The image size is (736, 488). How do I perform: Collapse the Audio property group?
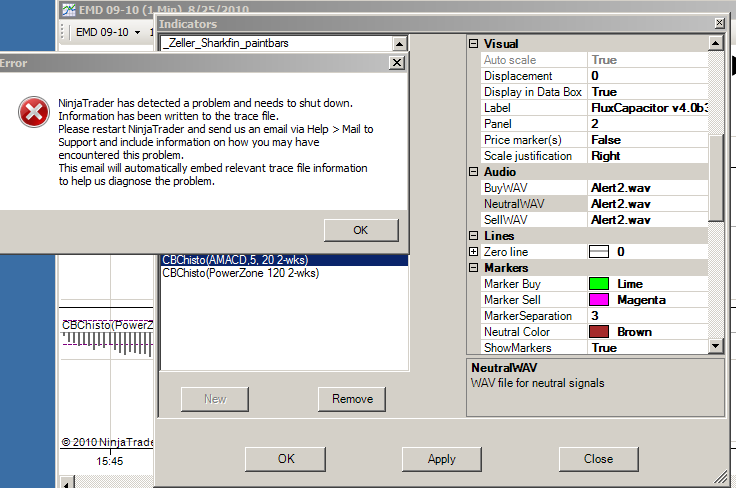click(x=474, y=172)
